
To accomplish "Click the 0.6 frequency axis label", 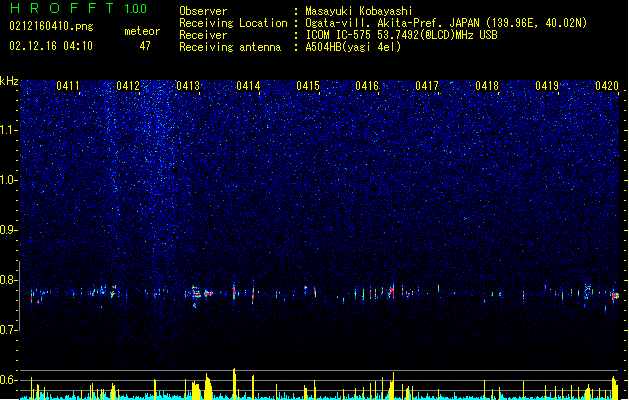I will point(9,380).
